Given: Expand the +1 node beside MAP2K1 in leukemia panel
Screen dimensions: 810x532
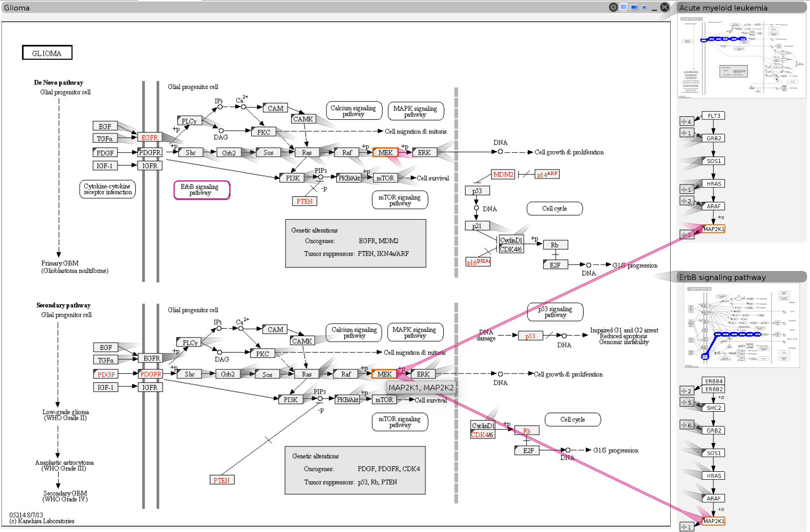Looking at the screenshot, I should (687, 235).
